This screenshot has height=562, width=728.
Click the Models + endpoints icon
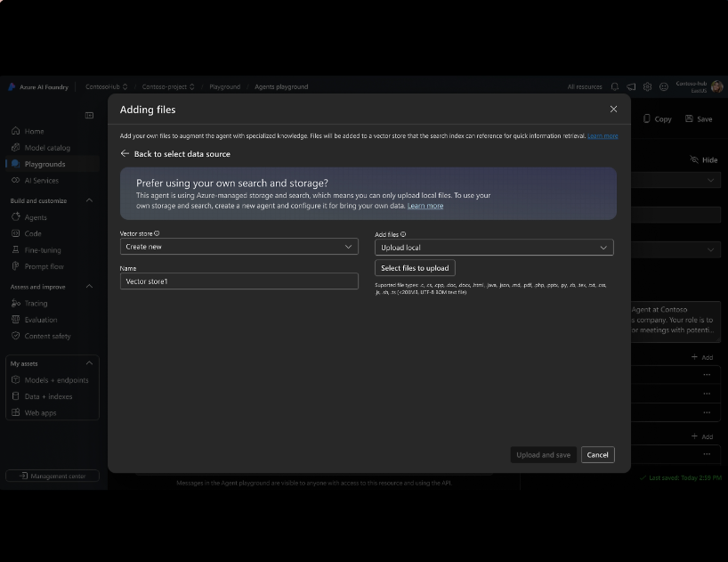[x=15, y=379]
